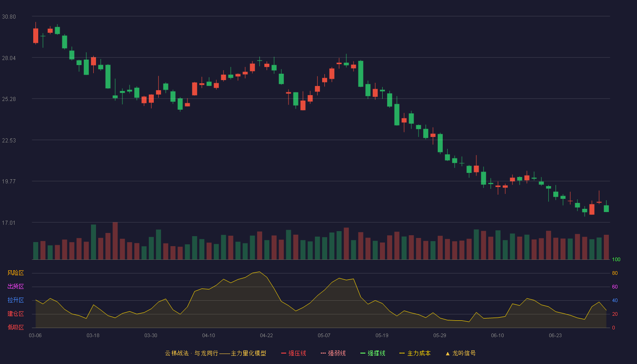
Task: Click the 19.77 price axis label
Action: (9, 182)
